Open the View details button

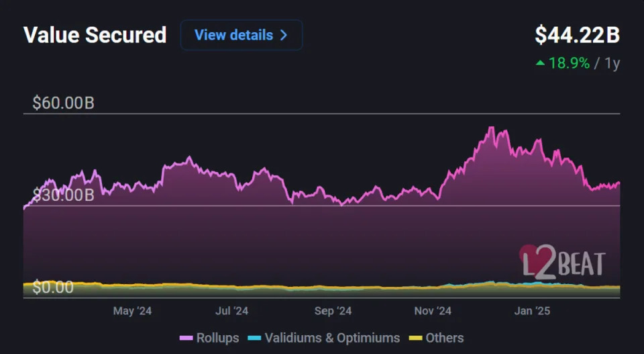[x=241, y=35]
